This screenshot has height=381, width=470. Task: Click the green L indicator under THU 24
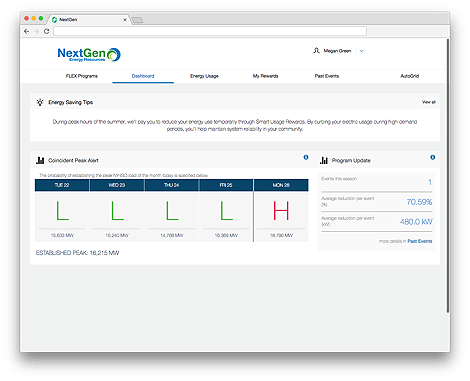pos(172,210)
